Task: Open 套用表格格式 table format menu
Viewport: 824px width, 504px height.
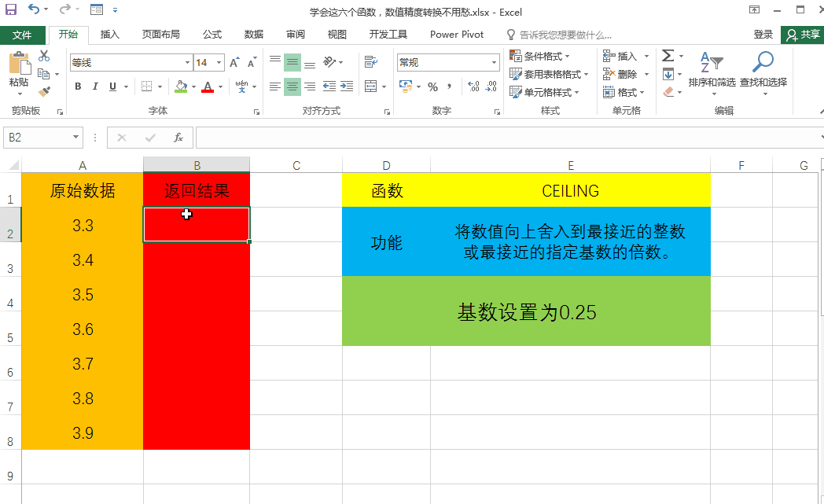Action: coord(549,74)
